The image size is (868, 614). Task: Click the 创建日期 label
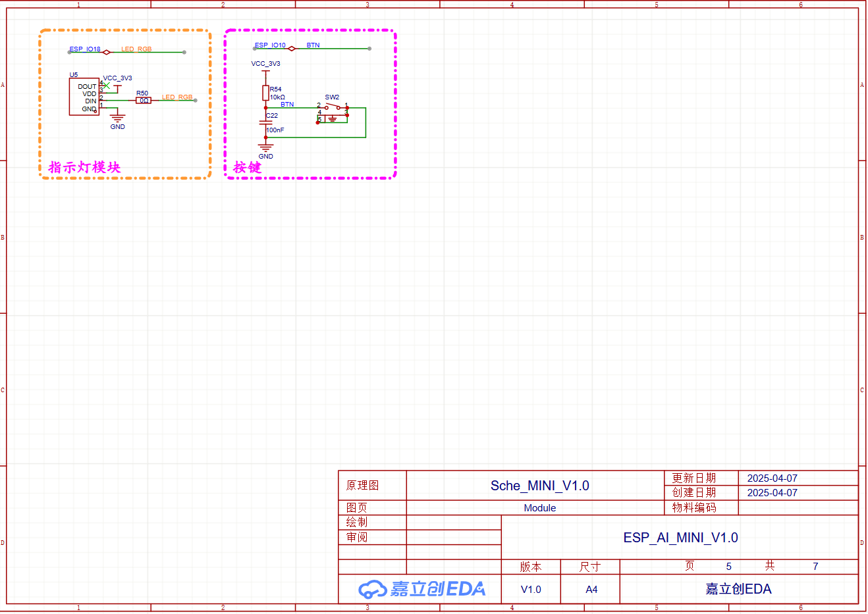693,492
